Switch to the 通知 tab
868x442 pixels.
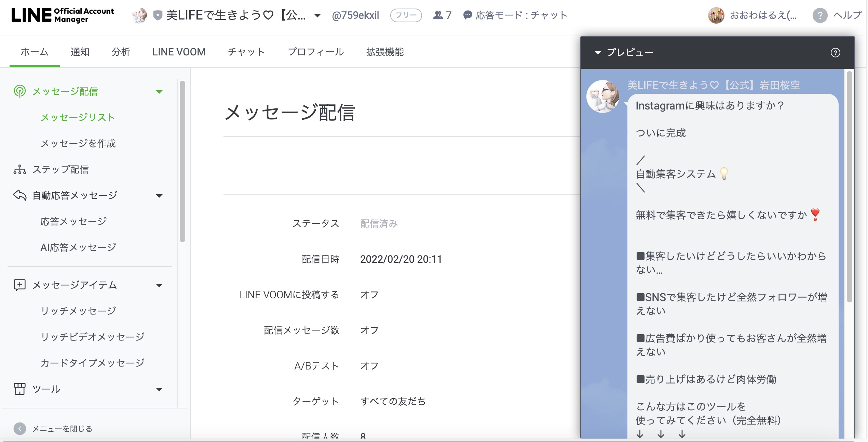[x=80, y=52]
